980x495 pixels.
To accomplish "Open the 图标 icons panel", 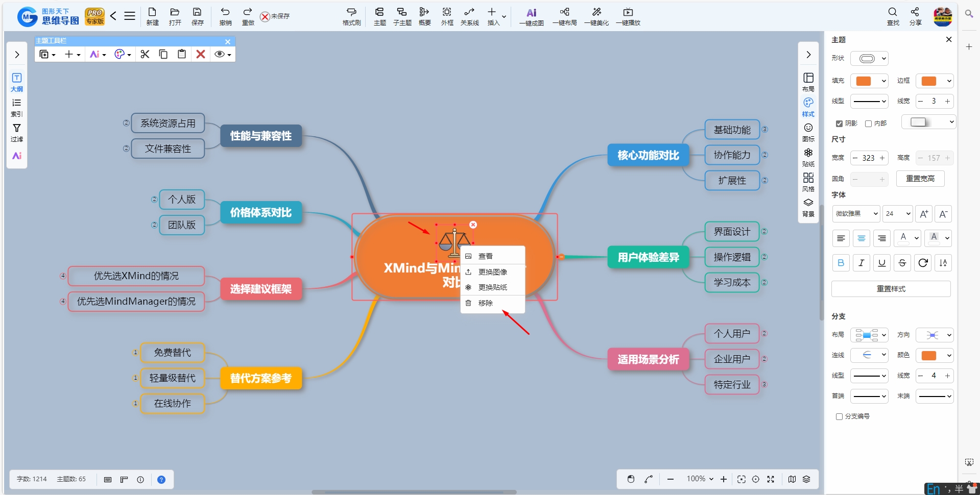I will [808, 132].
